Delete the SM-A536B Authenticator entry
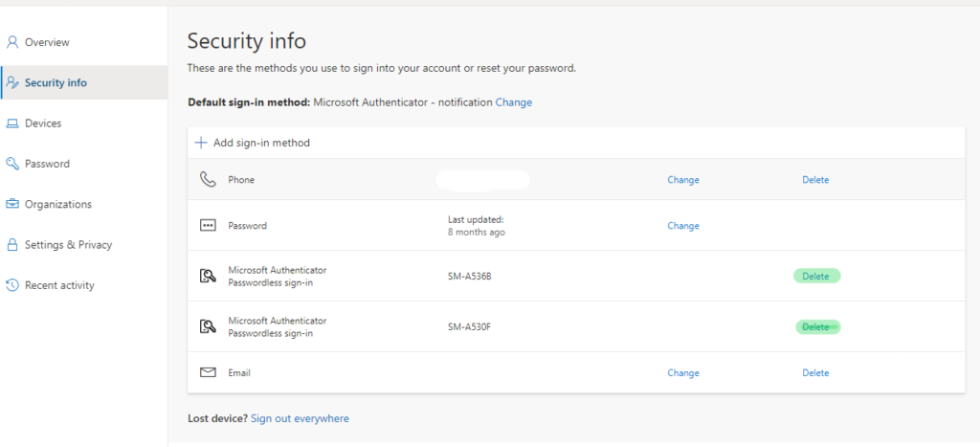Screen dimensions: 980x447 click(815, 277)
